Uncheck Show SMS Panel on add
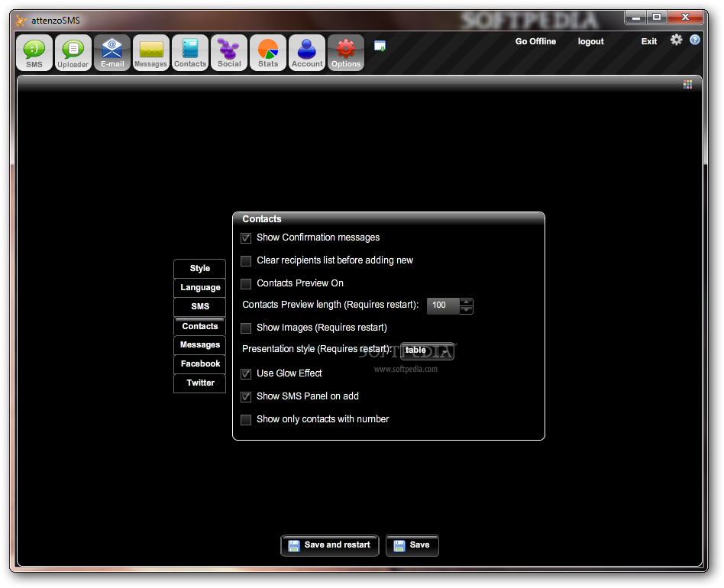Screen dimensions: 724x588 point(246,397)
